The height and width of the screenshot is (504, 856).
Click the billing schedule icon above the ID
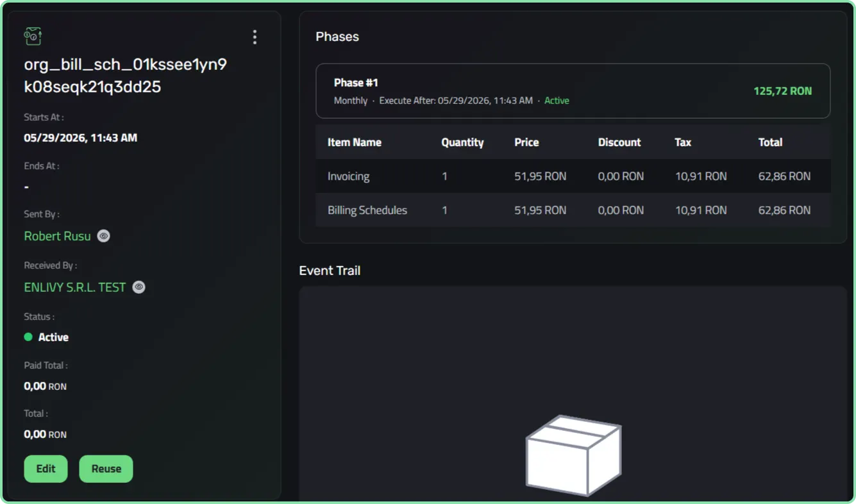coord(33,37)
